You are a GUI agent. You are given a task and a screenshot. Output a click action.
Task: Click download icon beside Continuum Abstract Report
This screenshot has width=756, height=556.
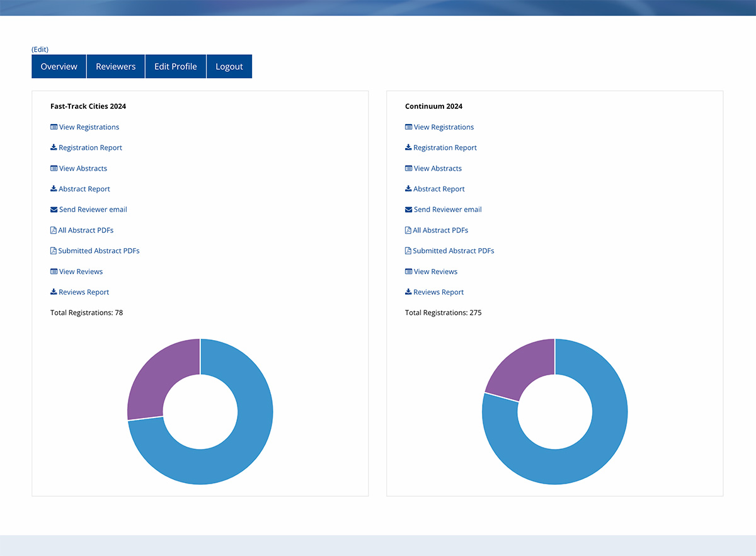coord(408,189)
